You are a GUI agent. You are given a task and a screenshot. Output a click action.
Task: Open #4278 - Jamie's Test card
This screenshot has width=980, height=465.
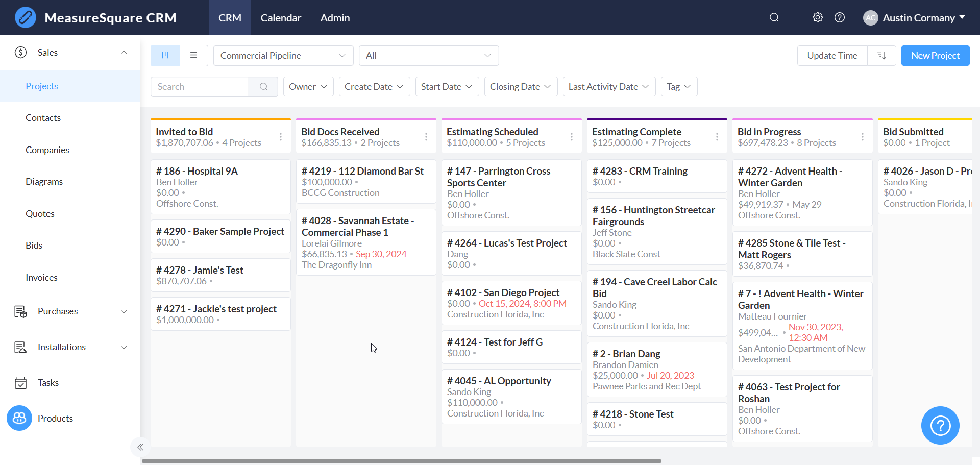220,275
